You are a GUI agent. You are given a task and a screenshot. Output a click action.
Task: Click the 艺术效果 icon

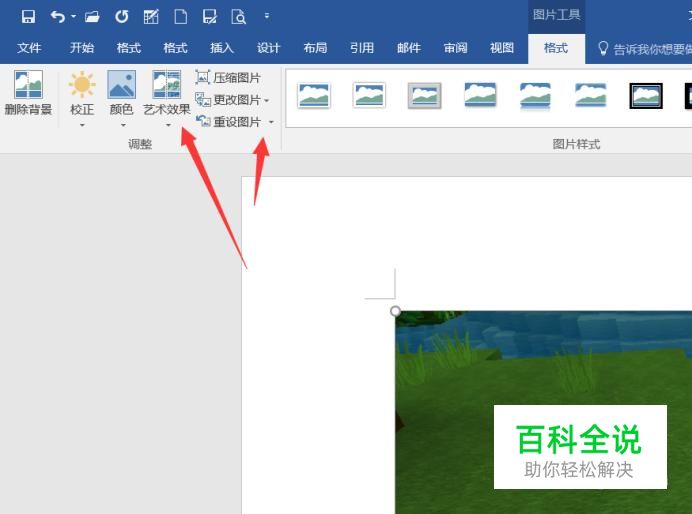(x=167, y=85)
